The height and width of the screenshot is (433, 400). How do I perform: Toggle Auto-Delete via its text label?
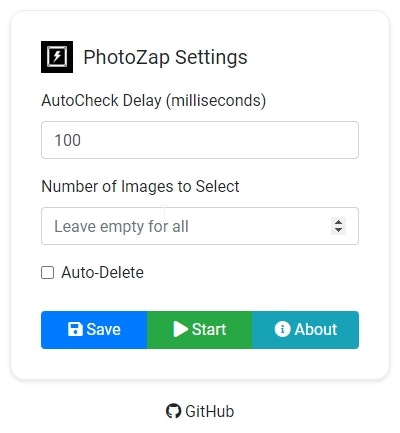pyautogui.click(x=102, y=272)
